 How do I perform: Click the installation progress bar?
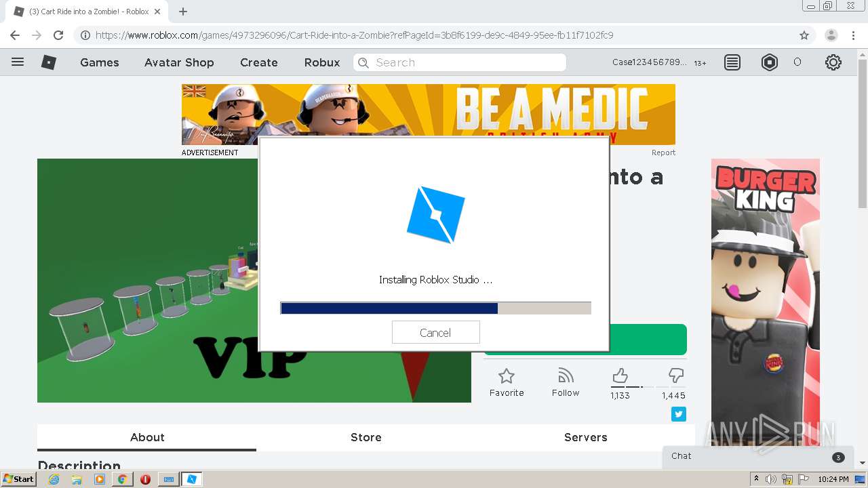tap(435, 308)
